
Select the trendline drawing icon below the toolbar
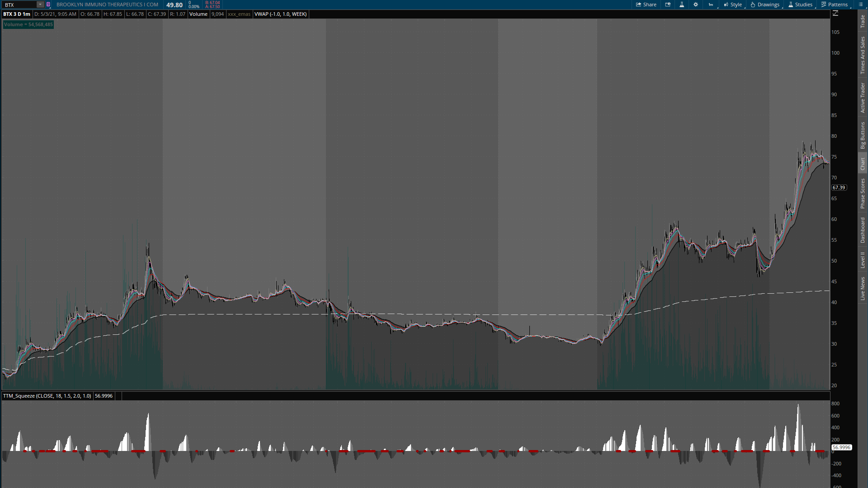[x=836, y=13]
